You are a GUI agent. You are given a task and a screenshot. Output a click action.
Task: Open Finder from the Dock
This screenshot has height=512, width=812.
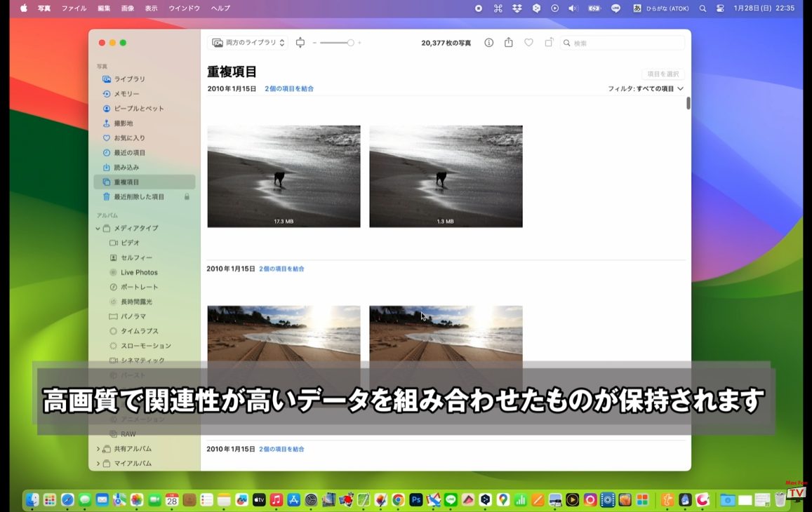32,499
